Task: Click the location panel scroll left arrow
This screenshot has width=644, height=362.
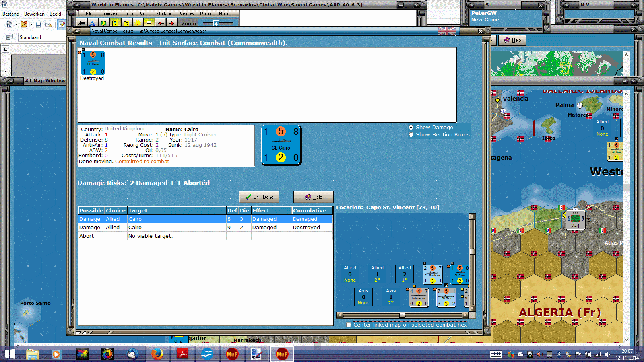Action: 340,315
